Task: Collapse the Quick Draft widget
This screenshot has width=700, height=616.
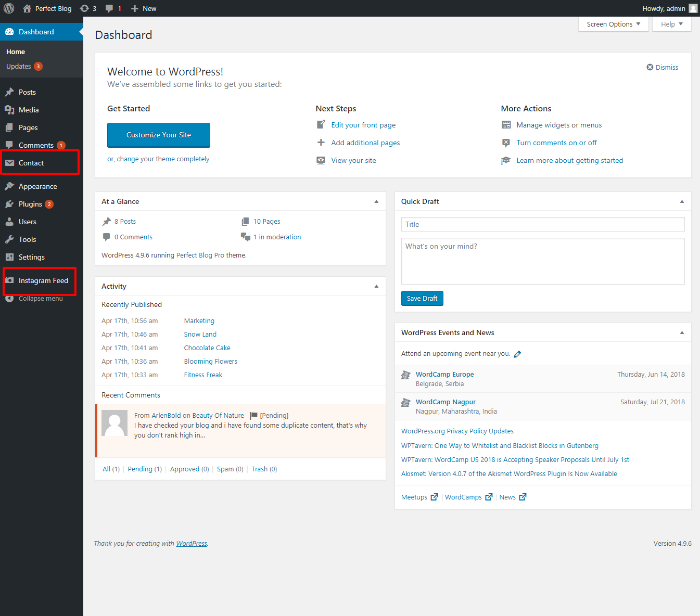Action: point(682,201)
